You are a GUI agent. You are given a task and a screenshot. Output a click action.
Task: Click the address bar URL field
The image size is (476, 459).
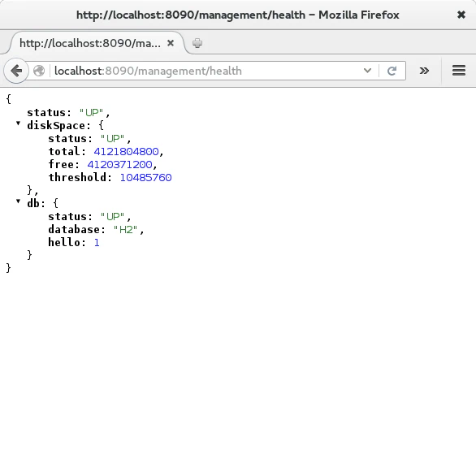(206, 71)
